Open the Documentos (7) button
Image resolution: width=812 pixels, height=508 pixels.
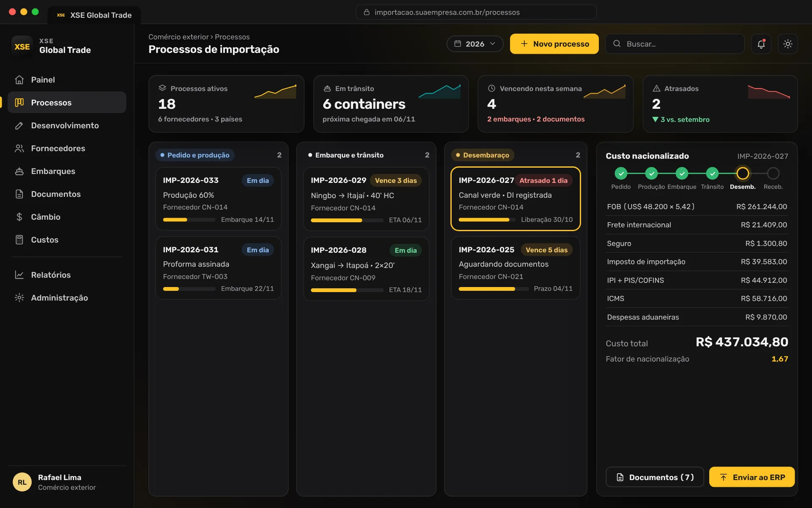pyautogui.click(x=655, y=477)
